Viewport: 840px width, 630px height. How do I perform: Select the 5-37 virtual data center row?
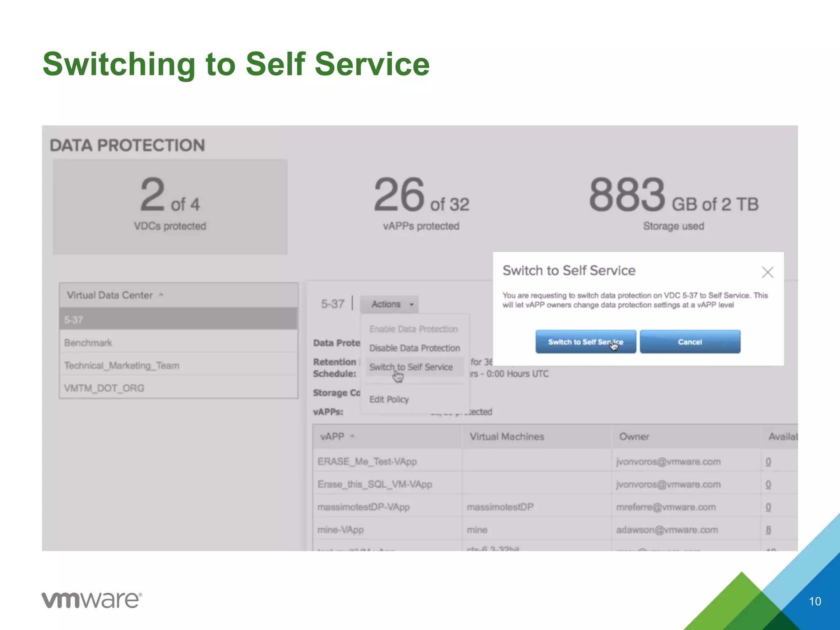178,320
